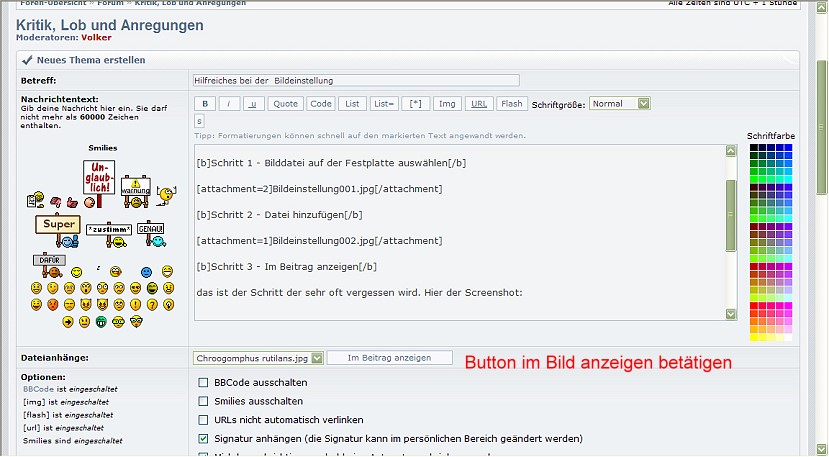The height and width of the screenshot is (457, 829).
Task: Click line 'Schritt 3 - Im Beitrag anzeigen'
Action: [287, 267]
